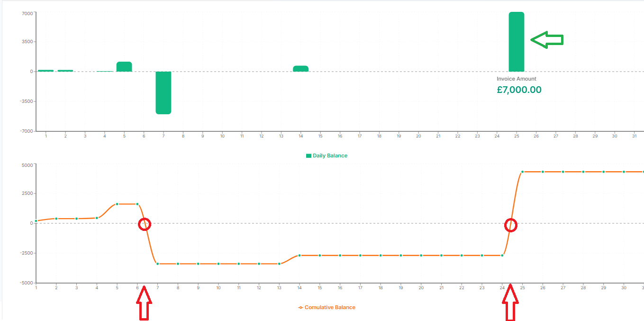The image size is (644, 321).
Task: Click the cumulative line point at day 5
Action: tap(117, 204)
